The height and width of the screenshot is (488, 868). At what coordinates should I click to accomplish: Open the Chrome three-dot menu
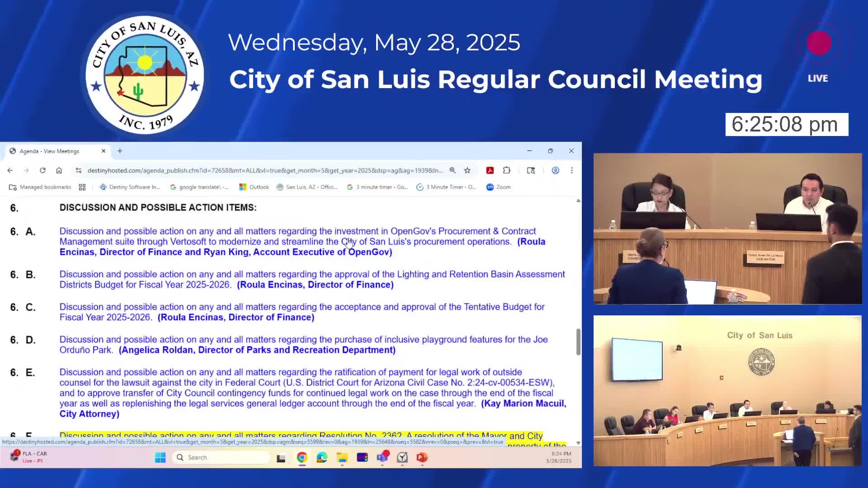click(x=571, y=170)
